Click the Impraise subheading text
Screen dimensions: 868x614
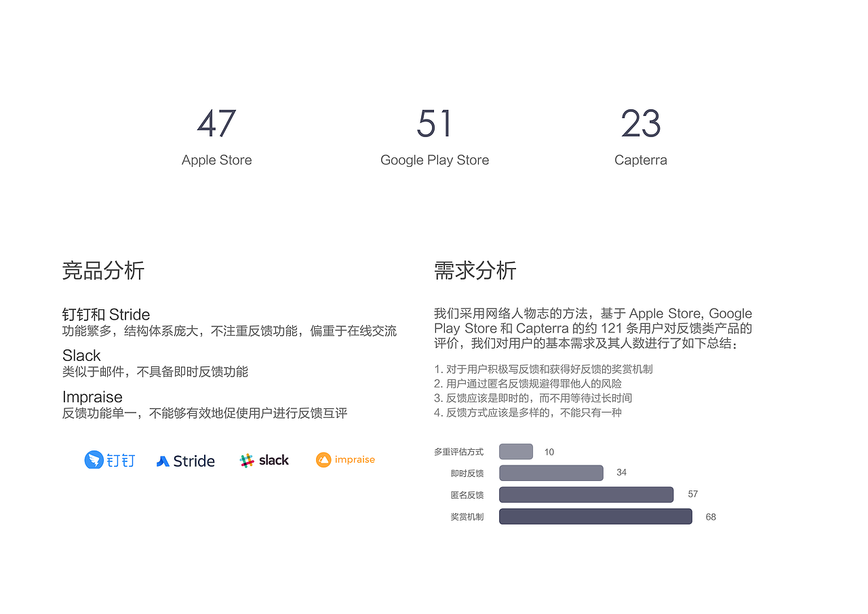coord(92,397)
